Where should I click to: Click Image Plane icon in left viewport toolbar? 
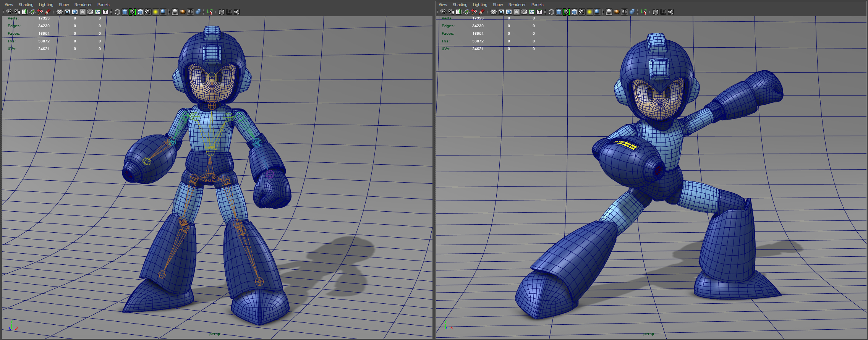[x=32, y=12]
